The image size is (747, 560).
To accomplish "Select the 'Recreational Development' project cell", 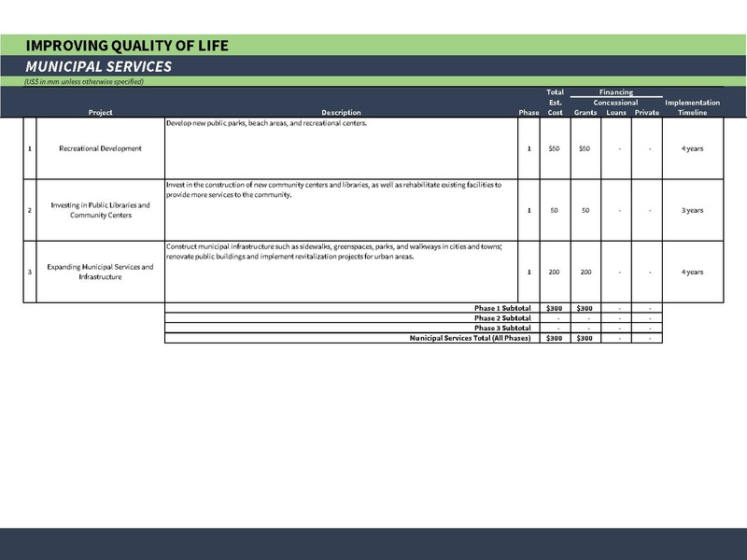I will [100, 148].
